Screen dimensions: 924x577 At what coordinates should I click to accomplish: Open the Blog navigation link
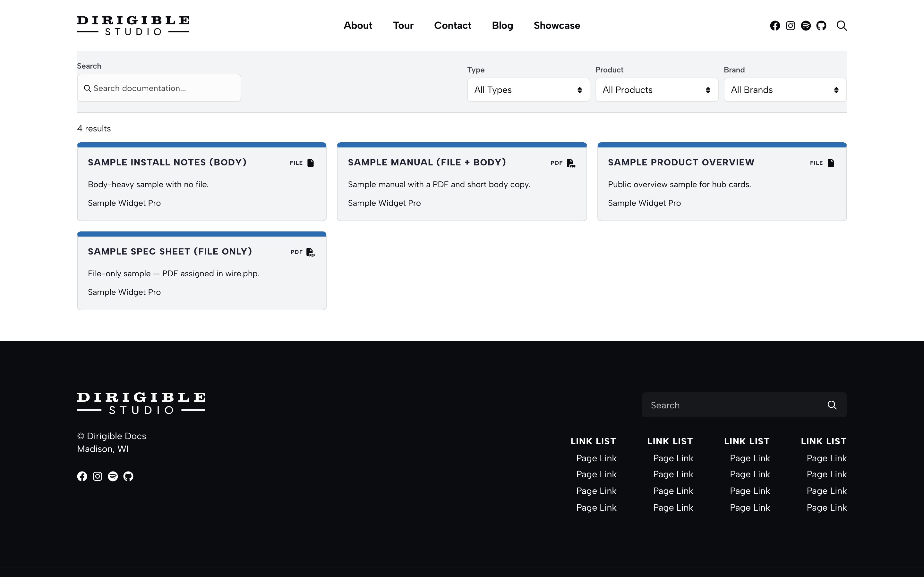point(502,26)
